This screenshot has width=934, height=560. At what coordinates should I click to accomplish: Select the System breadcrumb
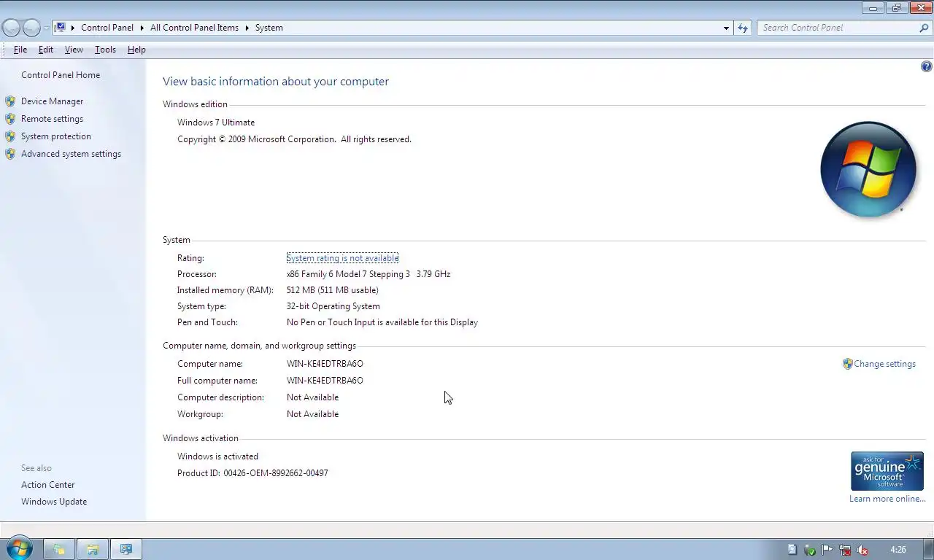(x=269, y=28)
